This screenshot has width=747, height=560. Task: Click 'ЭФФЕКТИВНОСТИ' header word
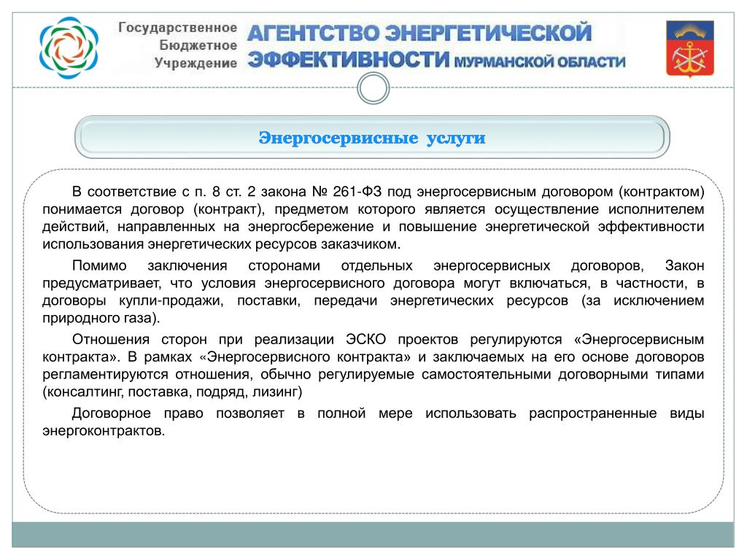tap(348, 60)
